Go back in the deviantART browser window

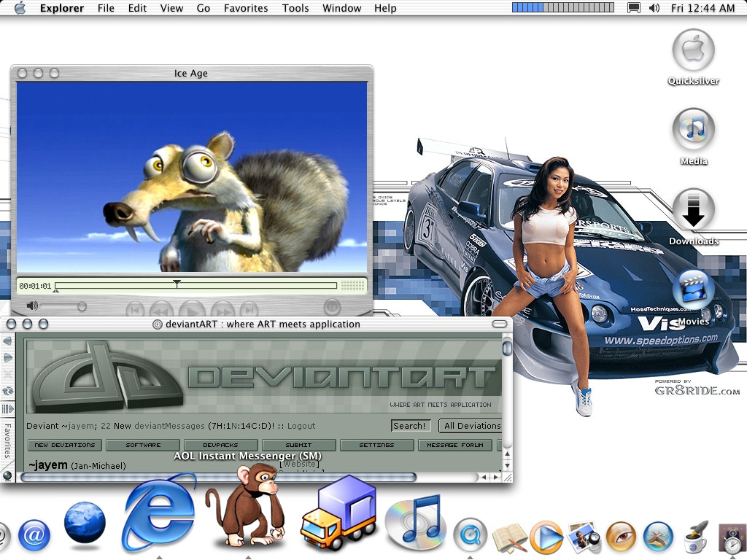coord(7,341)
